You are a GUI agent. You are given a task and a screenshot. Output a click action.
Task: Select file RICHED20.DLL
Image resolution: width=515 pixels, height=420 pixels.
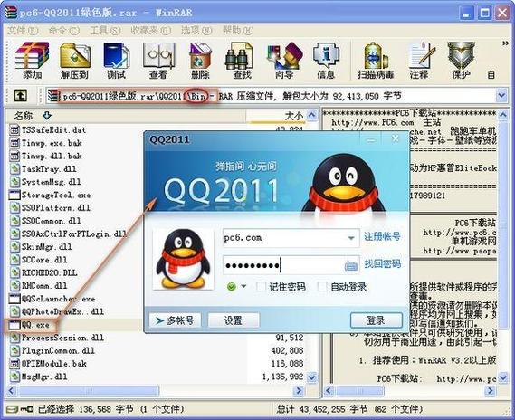[43, 272]
